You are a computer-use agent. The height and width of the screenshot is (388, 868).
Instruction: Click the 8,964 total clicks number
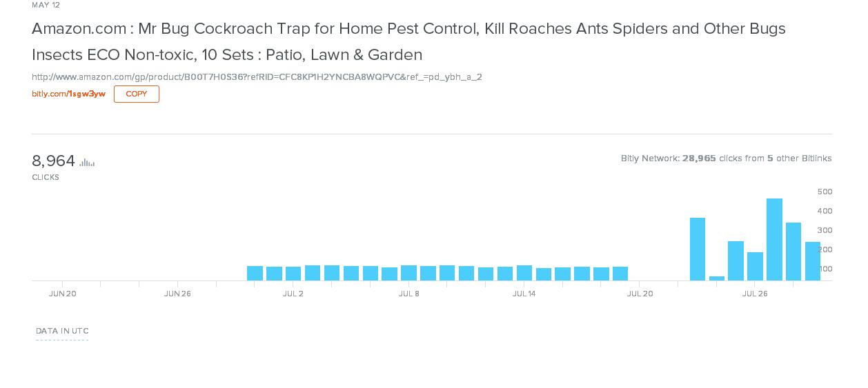pos(53,161)
